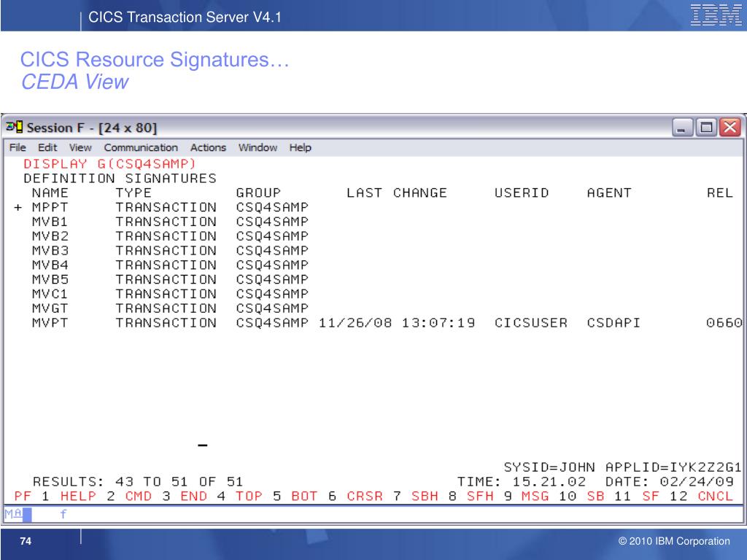Screen dimensions: 747x560
Task: Click the CNCL function key label
Action: tap(715, 496)
